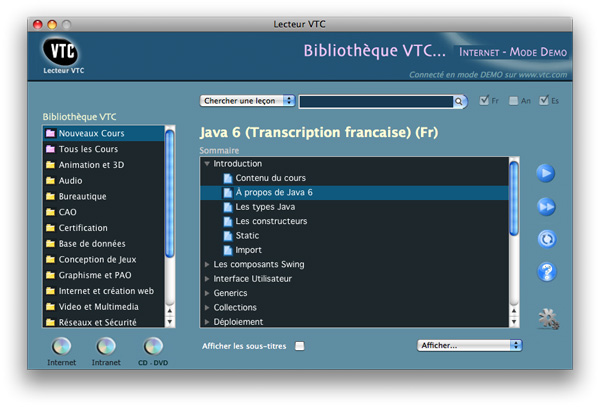
Task: Select Certification category
Action: click(104, 228)
